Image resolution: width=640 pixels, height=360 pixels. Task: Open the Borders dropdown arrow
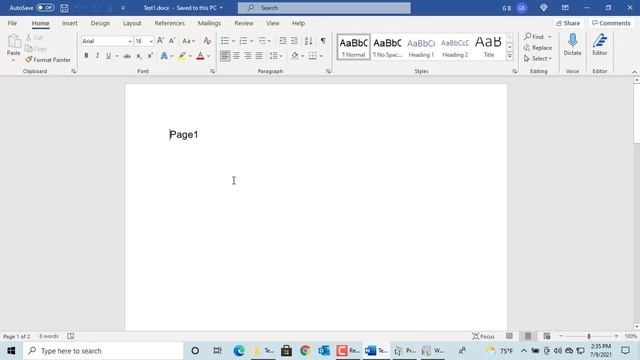[322, 56]
